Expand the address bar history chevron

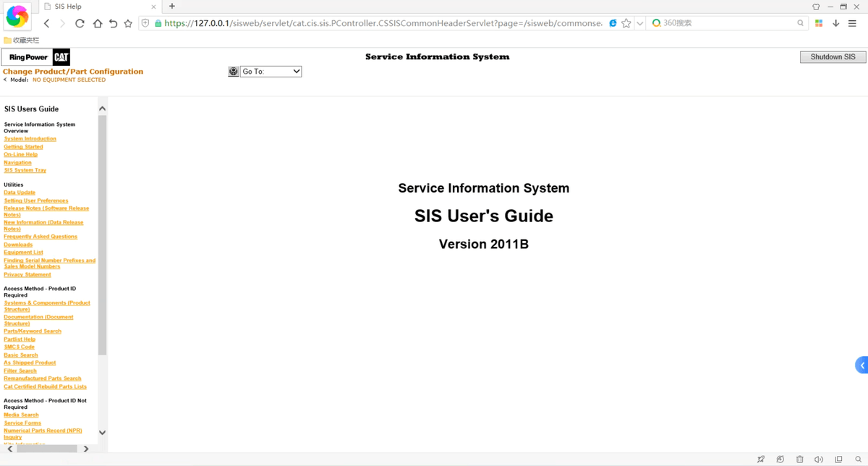pyautogui.click(x=640, y=23)
